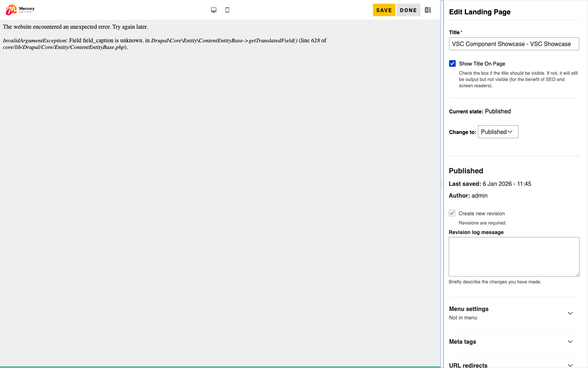Switch to desktop preview mode

pyautogui.click(x=214, y=10)
